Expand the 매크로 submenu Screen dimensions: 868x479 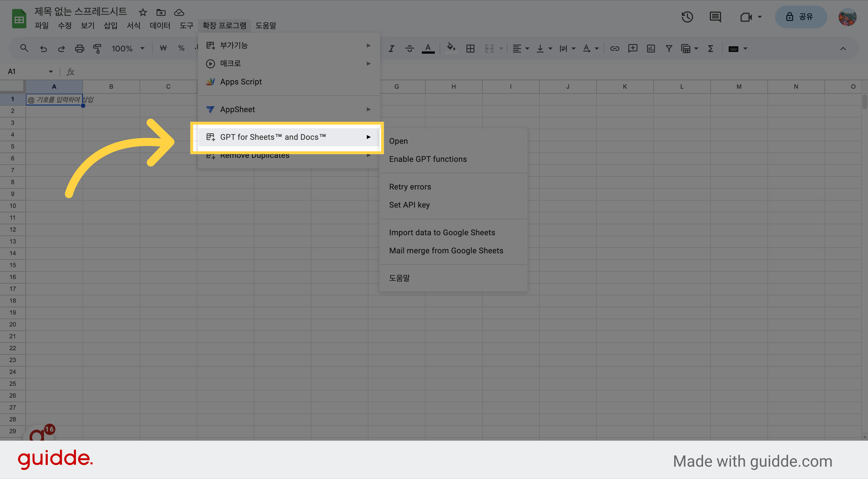click(289, 63)
